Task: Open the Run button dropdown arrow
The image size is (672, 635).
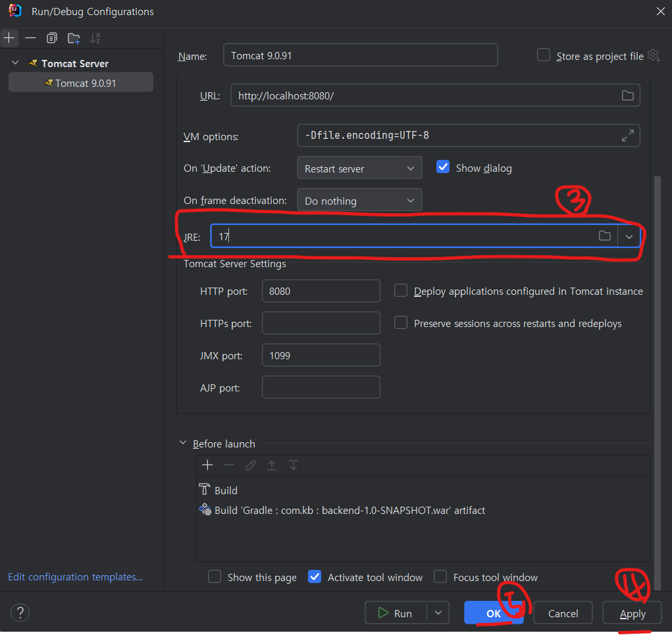Action: [x=438, y=613]
